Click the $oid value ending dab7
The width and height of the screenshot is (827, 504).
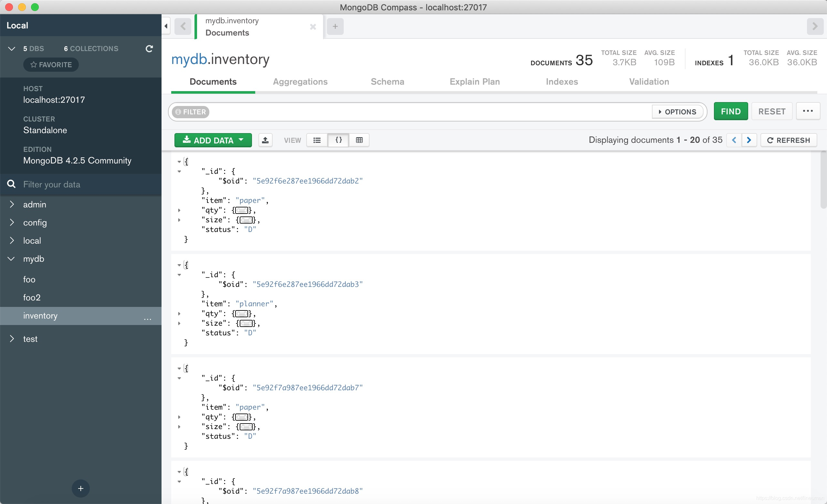pos(308,388)
